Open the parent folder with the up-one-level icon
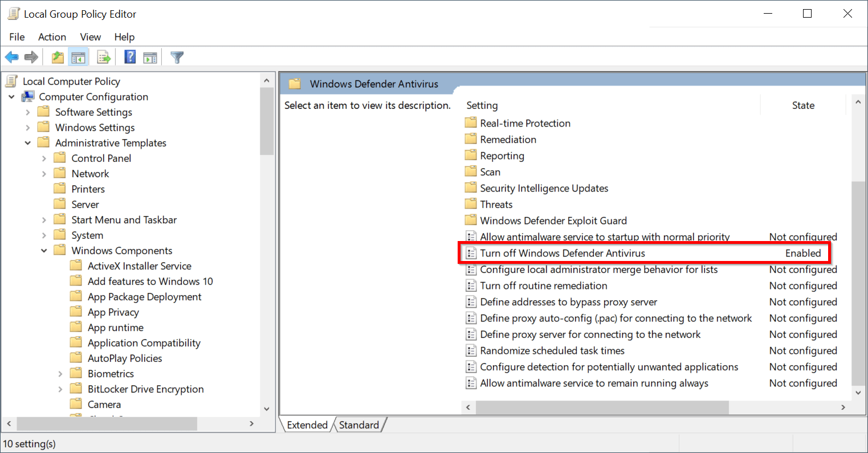Screen dimensions: 868x453 point(56,56)
